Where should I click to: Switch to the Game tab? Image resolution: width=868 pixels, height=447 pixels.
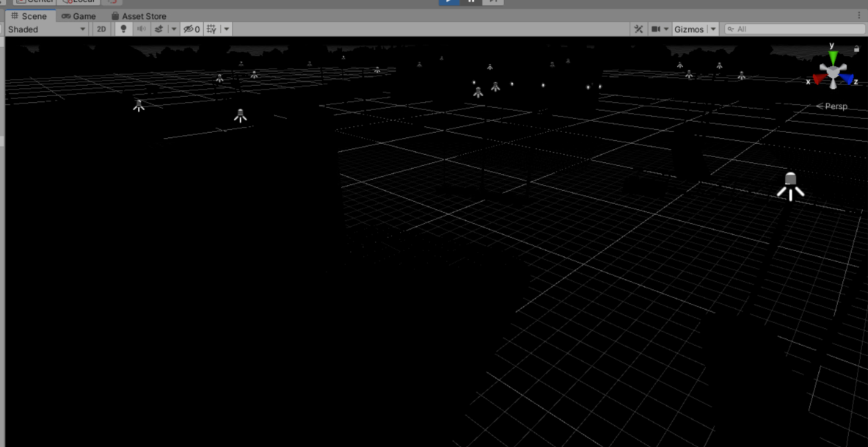click(x=78, y=16)
